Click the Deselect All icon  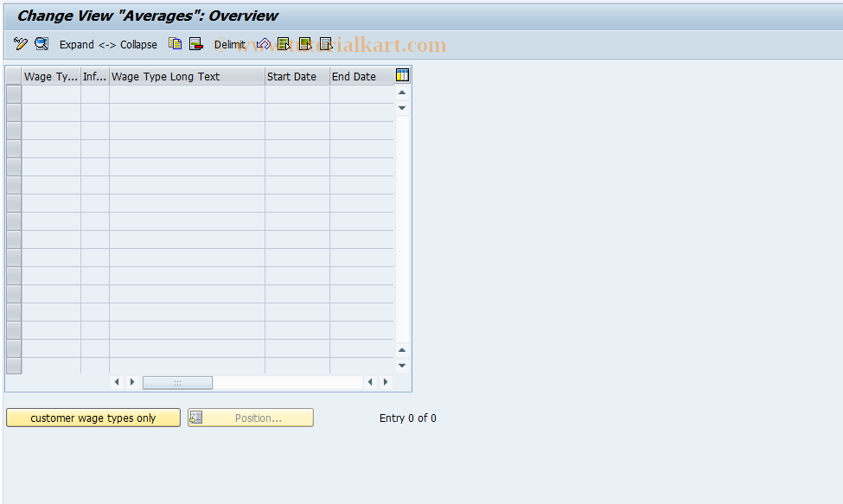(326, 44)
